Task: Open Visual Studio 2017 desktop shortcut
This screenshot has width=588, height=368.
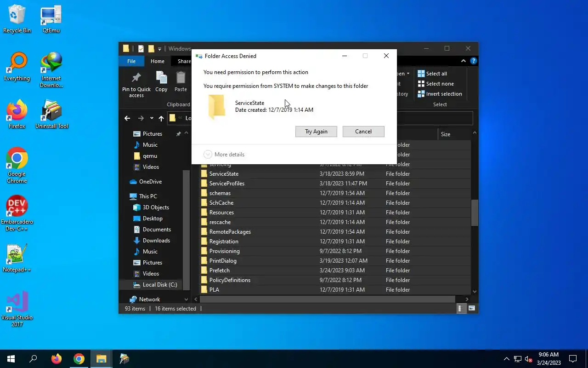Action: tap(17, 309)
